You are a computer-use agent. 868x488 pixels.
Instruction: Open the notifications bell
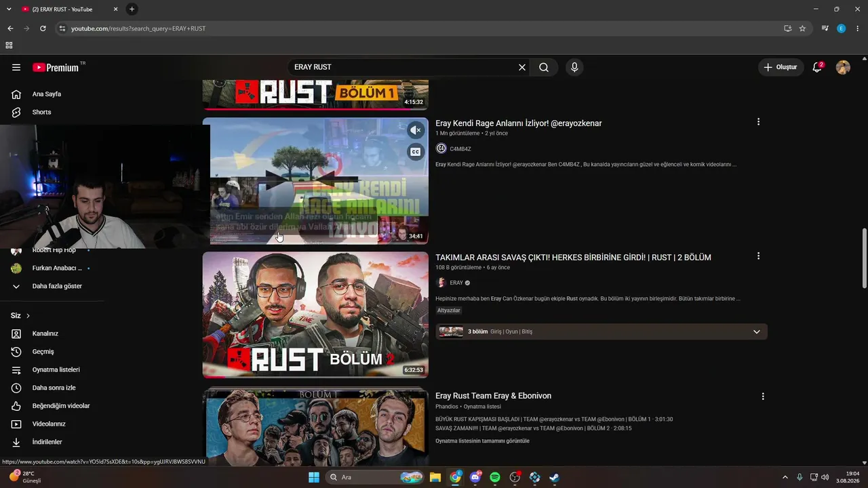pyautogui.click(x=817, y=67)
